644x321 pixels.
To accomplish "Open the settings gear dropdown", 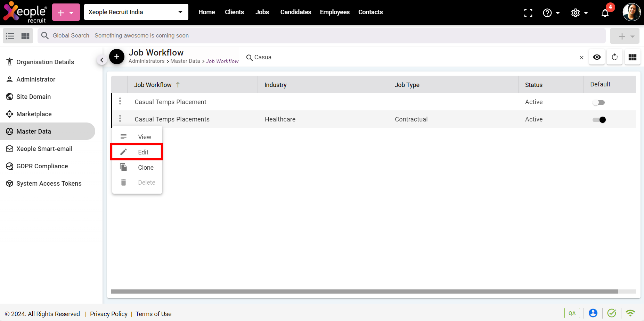I will pos(579,13).
